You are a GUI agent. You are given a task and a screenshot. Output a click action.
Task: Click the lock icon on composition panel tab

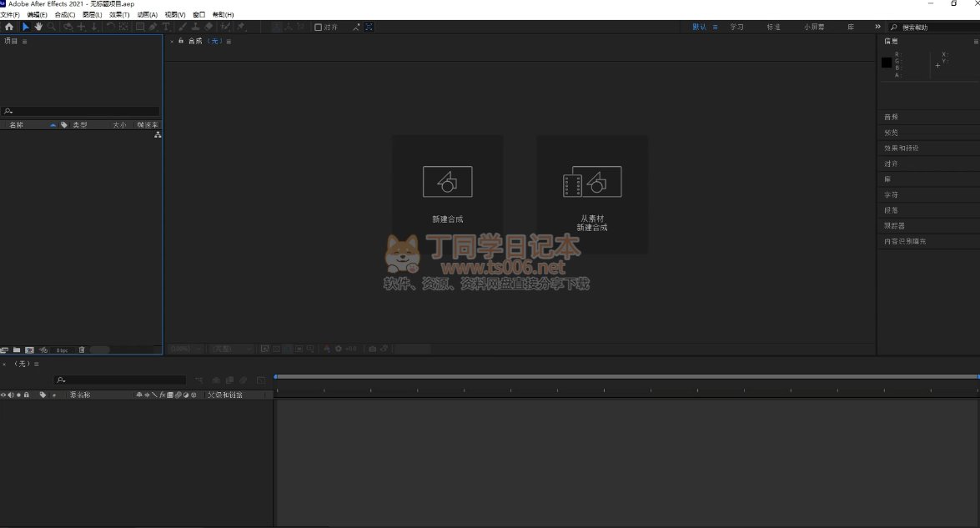point(181,41)
